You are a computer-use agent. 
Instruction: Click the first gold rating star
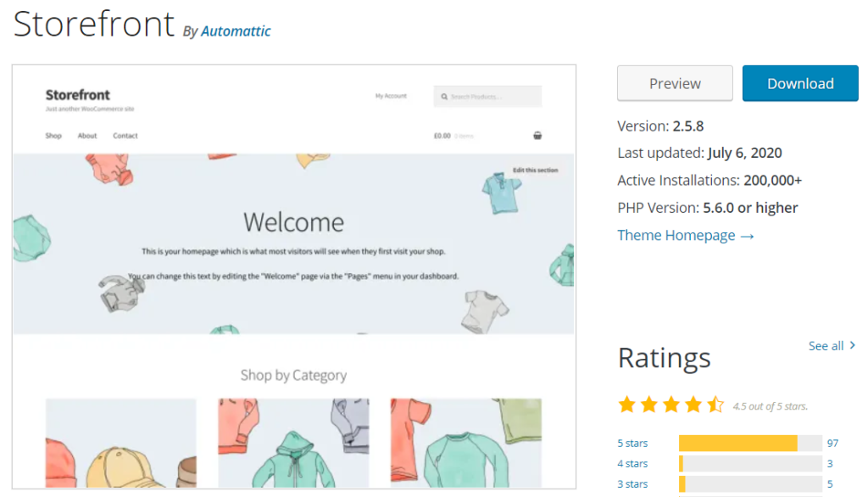click(627, 405)
